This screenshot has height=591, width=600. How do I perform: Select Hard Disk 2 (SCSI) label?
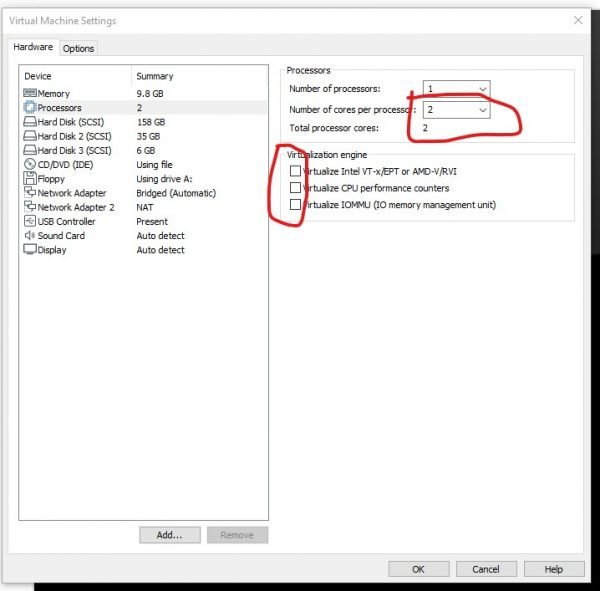coord(75,136)
